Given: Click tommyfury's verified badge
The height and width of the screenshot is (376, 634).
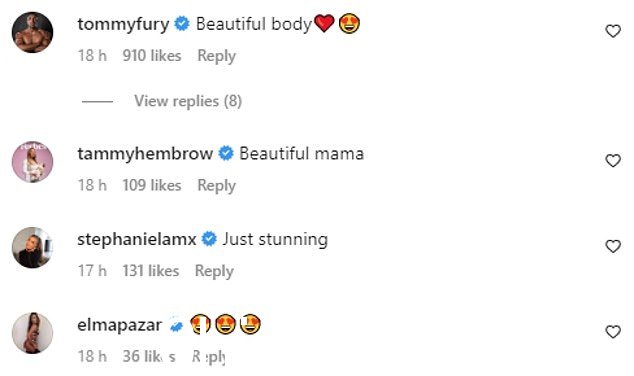Looking at the screenshot, I should tap(182, 24).
